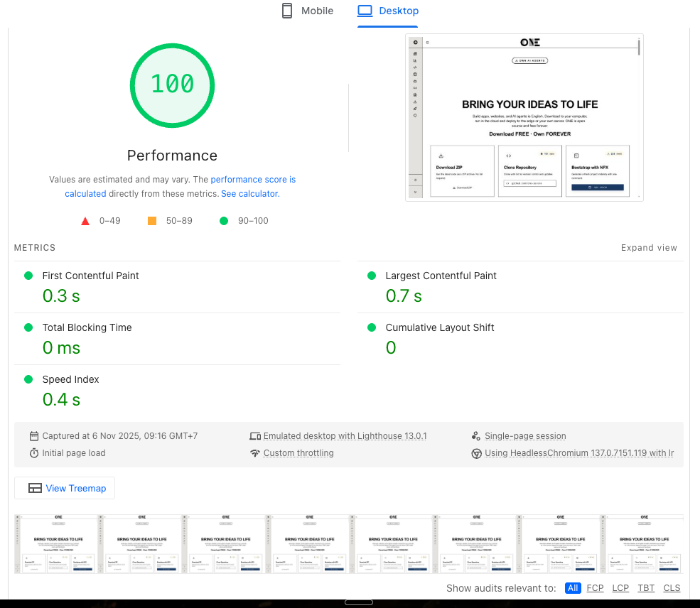
Task: Click the green dot beside First Contentful Paint
Action: click(28, 276)
